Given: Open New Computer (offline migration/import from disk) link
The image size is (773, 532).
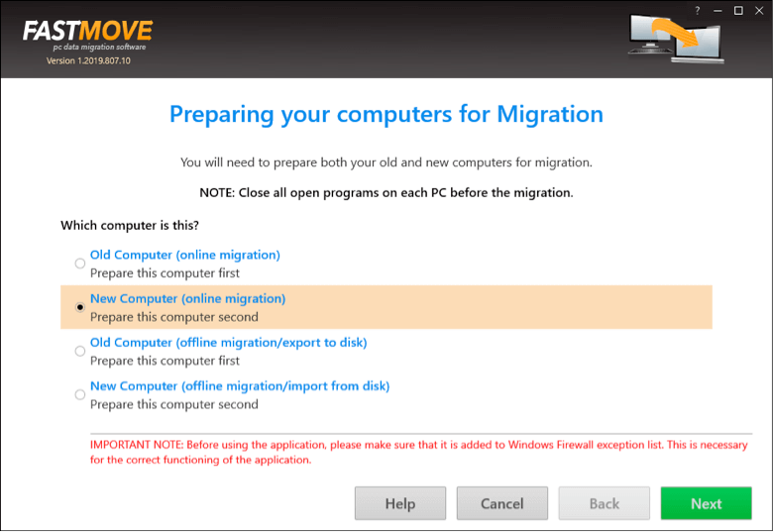Looking at the screenshot, I should [240, 386].
